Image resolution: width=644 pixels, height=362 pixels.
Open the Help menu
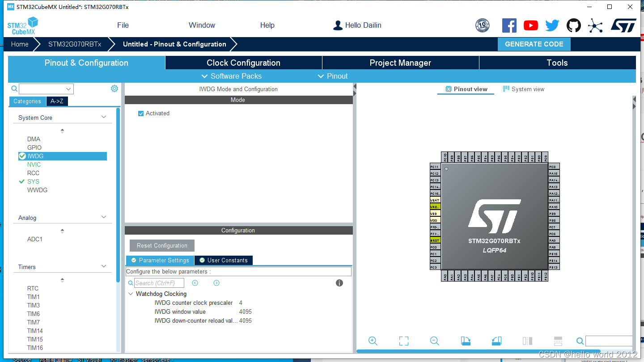pyautogui.click(x=267, y=25)
